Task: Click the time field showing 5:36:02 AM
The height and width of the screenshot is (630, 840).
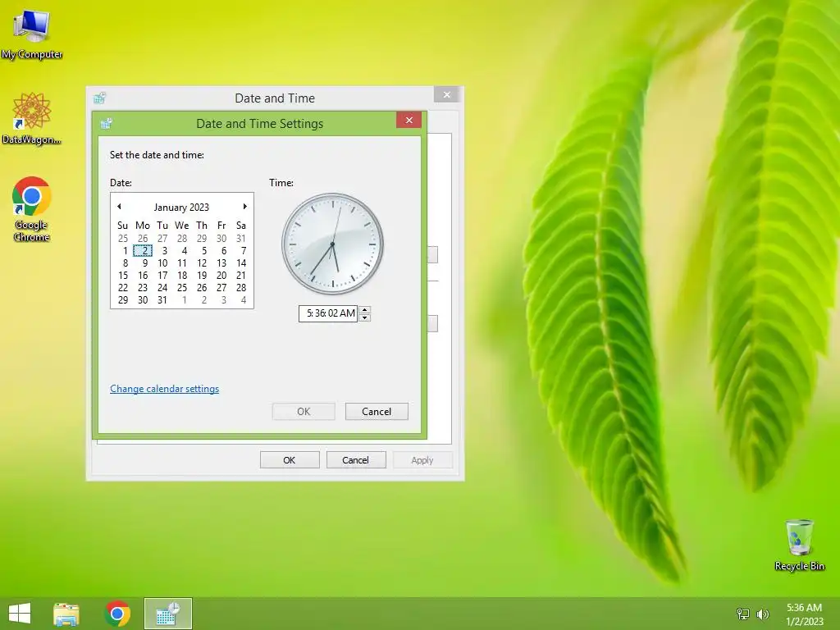Action: 328,313
